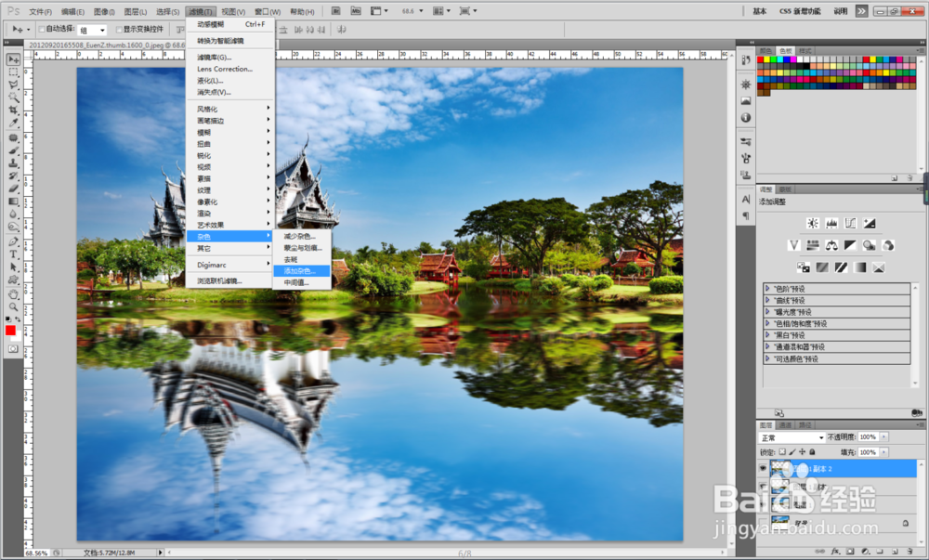Toggle the 自动选择 checkbox

(42, 29)
